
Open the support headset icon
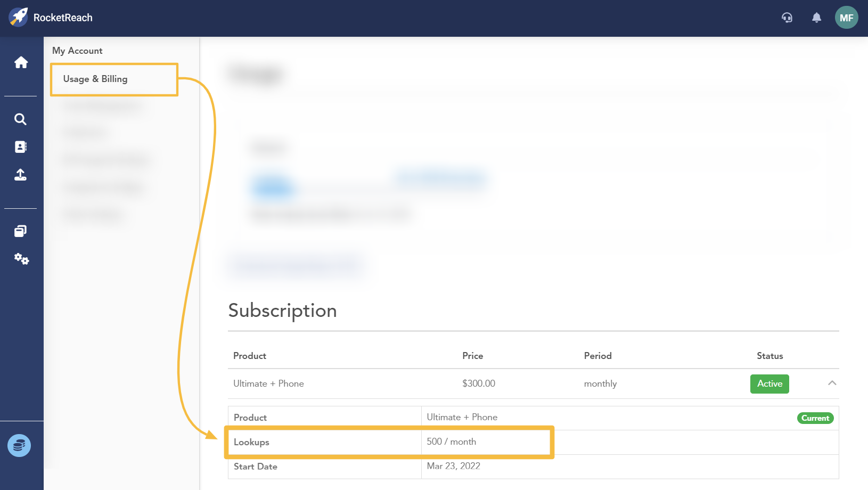click(x=787, y=18)
